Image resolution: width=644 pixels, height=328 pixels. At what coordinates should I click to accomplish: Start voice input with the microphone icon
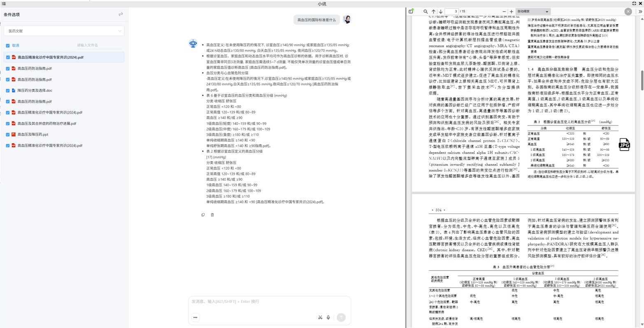point(328,317)
